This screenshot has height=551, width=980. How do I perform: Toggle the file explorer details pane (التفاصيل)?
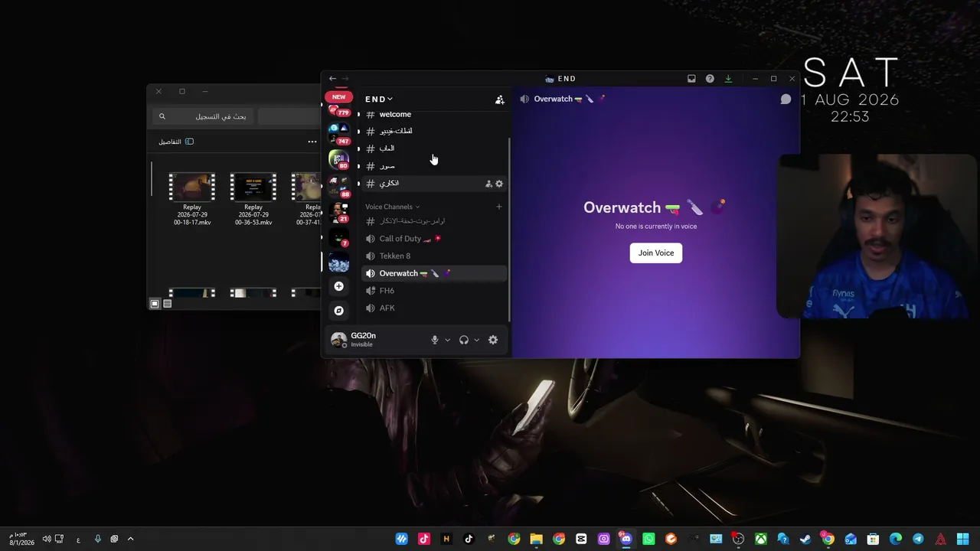pos(176,142)
